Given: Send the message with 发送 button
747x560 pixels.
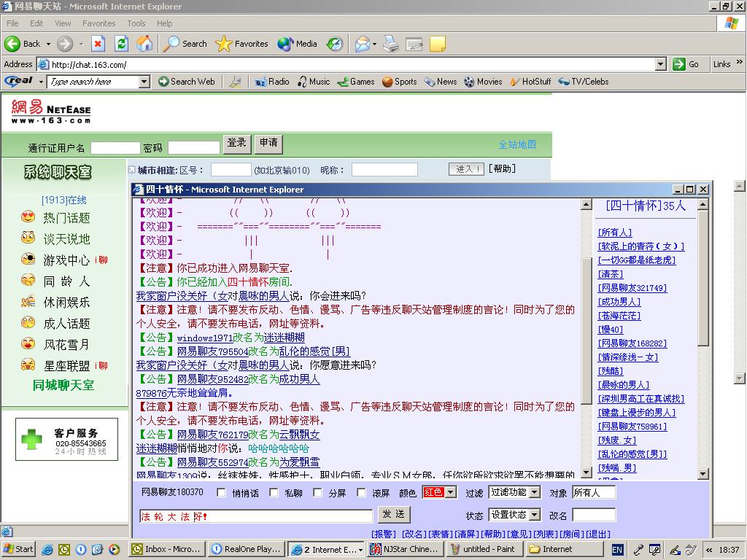Looking at the screenshot, I should [394, 514].
